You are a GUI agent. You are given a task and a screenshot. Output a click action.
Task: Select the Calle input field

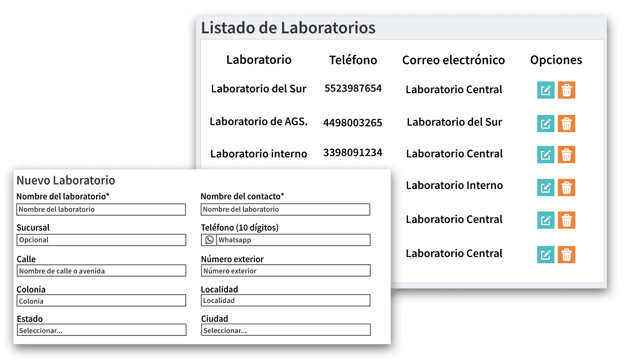101,271
